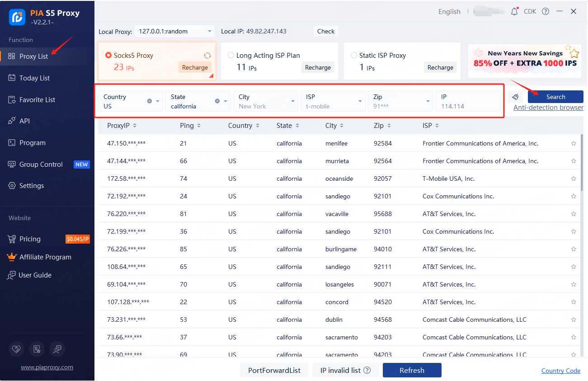Screen dimensions: 588x381
Task: Click the IP invalid list info icon
Action: click(367, 370)
